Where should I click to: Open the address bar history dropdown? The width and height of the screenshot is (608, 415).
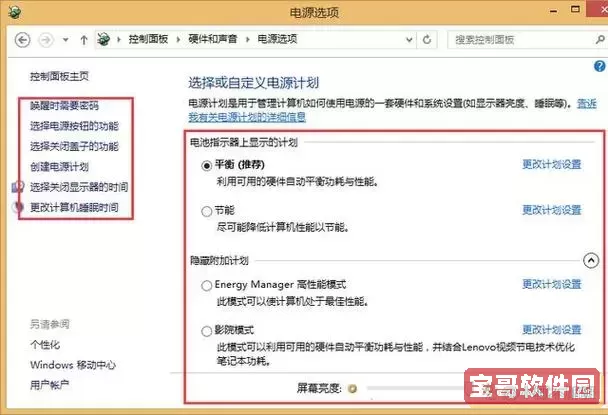(x=409, y=40)
